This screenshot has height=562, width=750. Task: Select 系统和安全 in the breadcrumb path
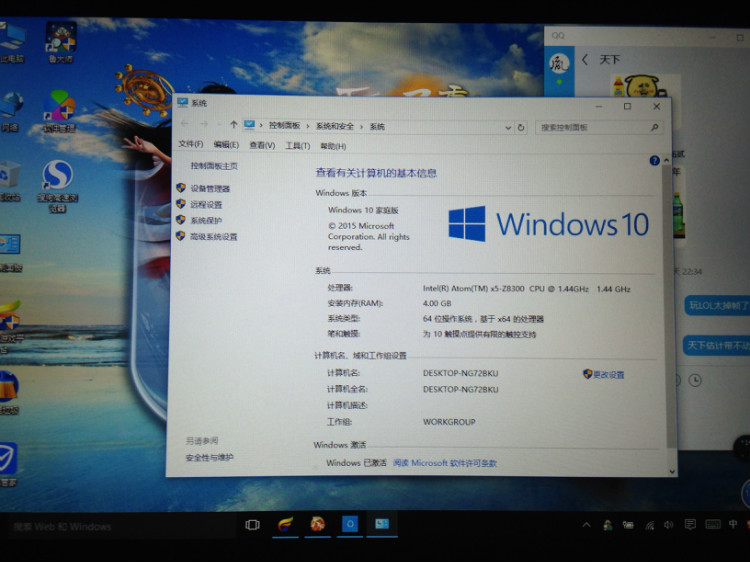[334, 126]
